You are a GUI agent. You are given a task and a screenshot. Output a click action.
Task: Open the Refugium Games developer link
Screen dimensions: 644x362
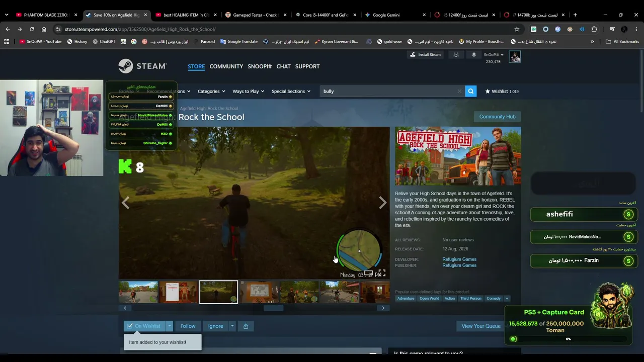click(459, 259)
